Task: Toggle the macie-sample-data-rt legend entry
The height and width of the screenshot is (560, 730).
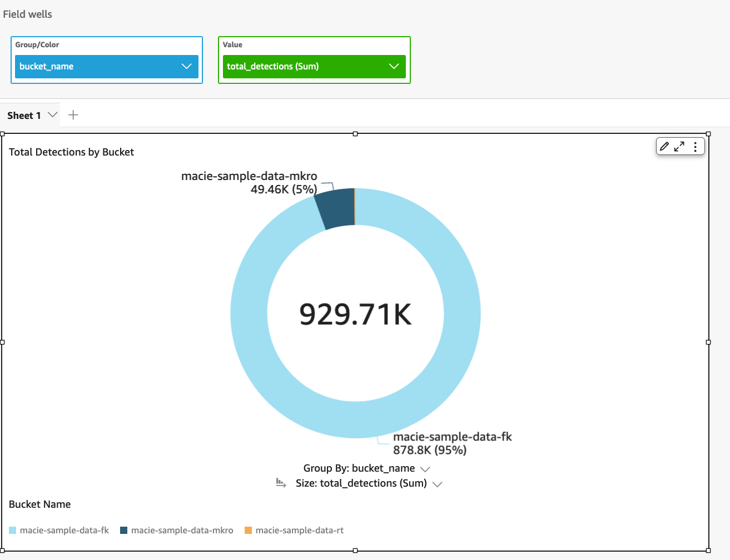Action: pyautogui.click(x=300, y=530)
